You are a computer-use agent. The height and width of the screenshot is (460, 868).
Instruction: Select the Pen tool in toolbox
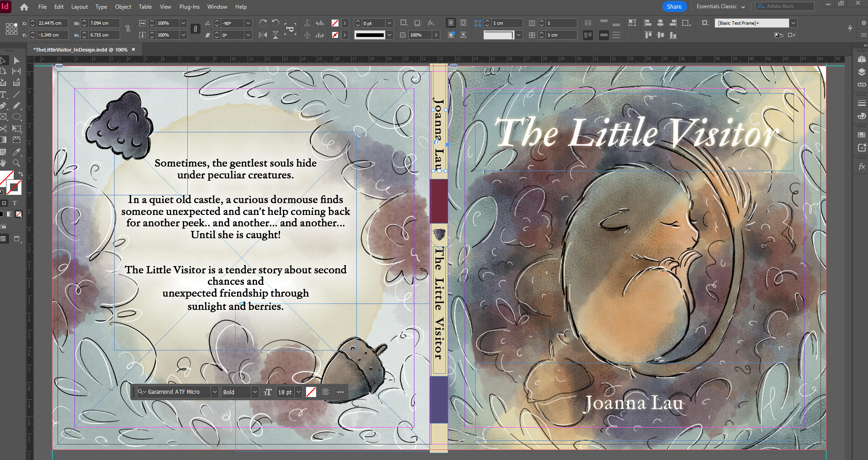[4, 106]
